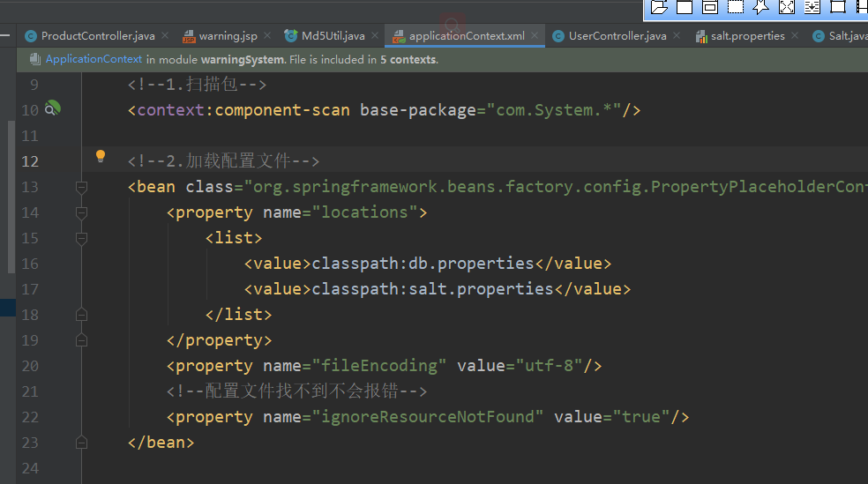Click the yellow light bulb on line 12
The width and height of the screenshot is (868, 484).
coord(101,156)
